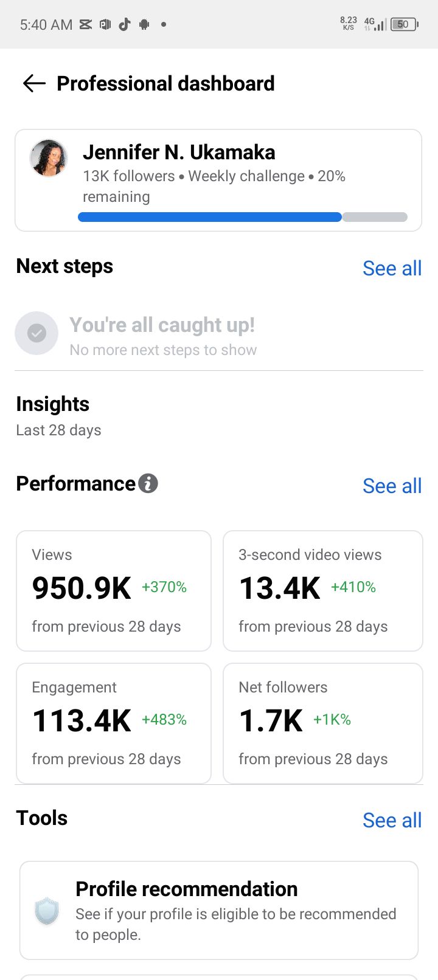
Task: Open See all for Performance
Action: [x=392, y=486]
